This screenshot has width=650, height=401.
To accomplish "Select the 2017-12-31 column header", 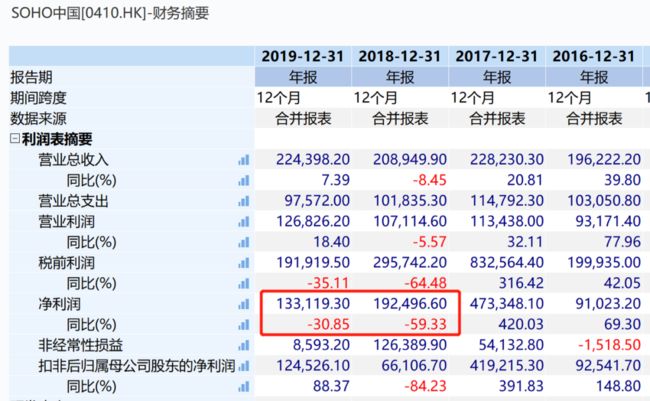I will [497, 56].
